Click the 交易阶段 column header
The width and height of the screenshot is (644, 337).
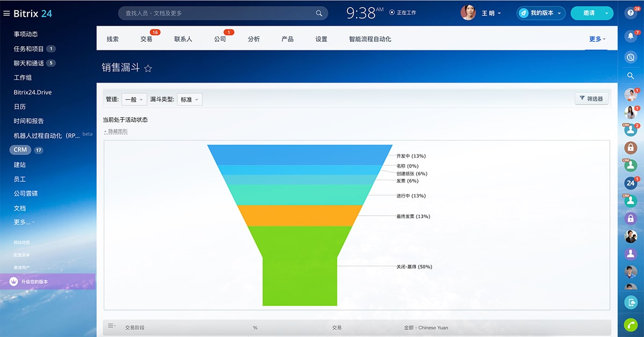(135, 327)
